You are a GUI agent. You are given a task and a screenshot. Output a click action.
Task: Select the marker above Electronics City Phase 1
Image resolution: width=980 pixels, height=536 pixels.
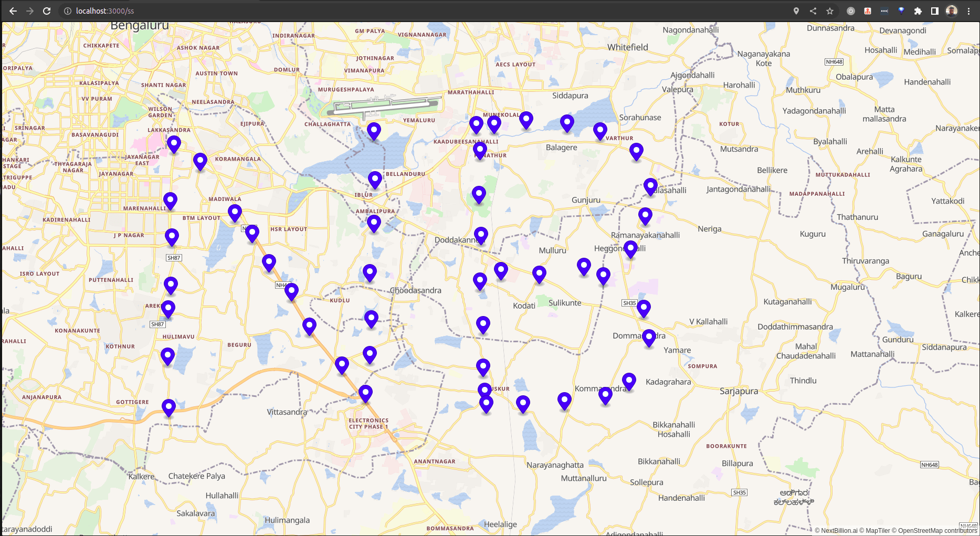(366, 393)
